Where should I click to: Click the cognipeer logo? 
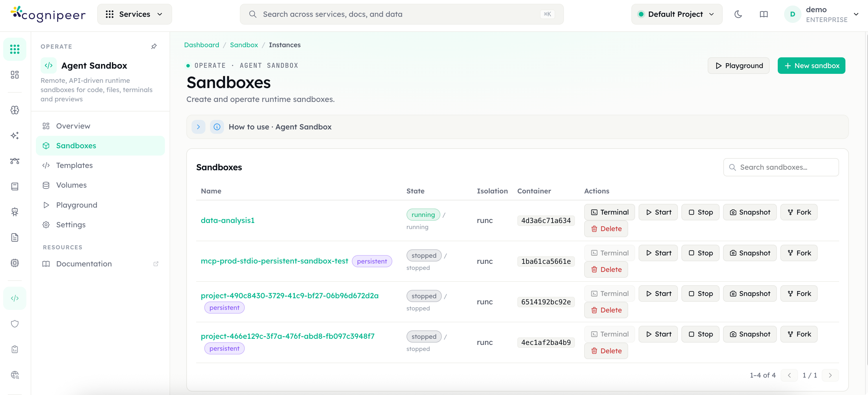[48, 14]
